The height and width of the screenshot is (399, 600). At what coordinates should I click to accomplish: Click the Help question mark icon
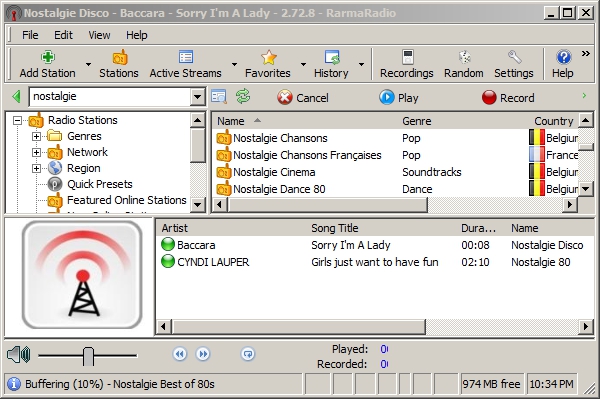pos(563,57)
